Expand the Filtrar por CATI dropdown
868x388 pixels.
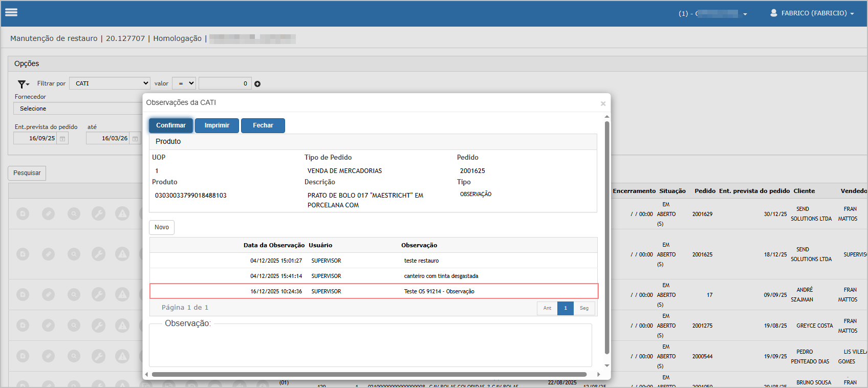click(110, 83)
